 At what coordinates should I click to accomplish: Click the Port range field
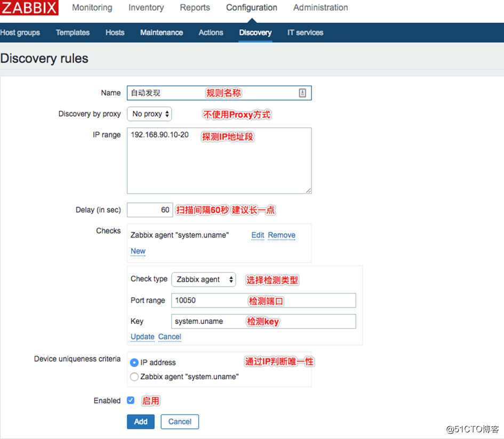(263, 300)
